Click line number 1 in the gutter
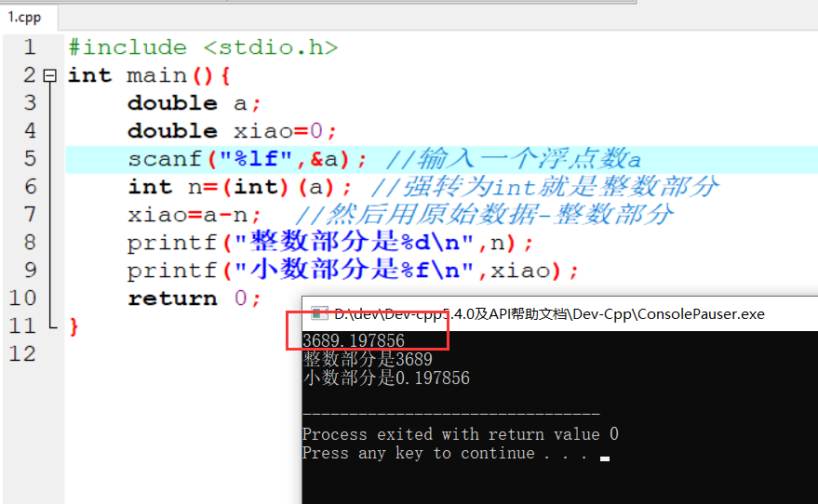Viewport: 818px width, 504px height. [x=30, y=47]
